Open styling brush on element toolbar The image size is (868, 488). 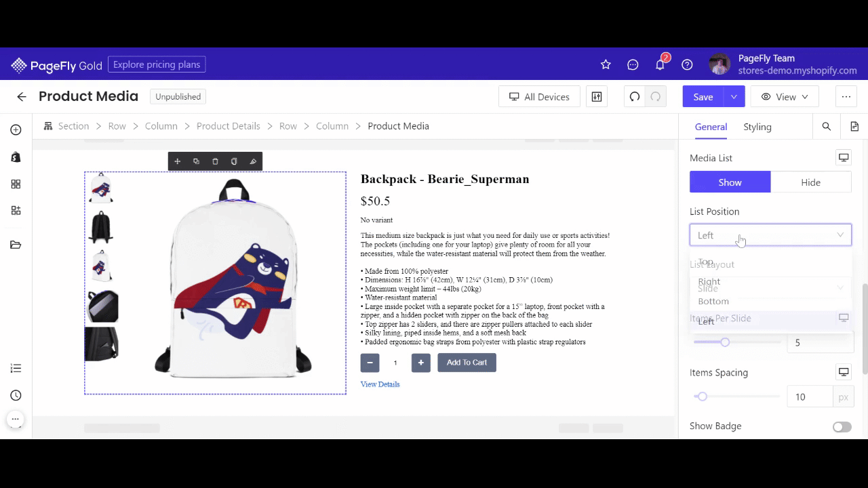[x=253, y=161]
